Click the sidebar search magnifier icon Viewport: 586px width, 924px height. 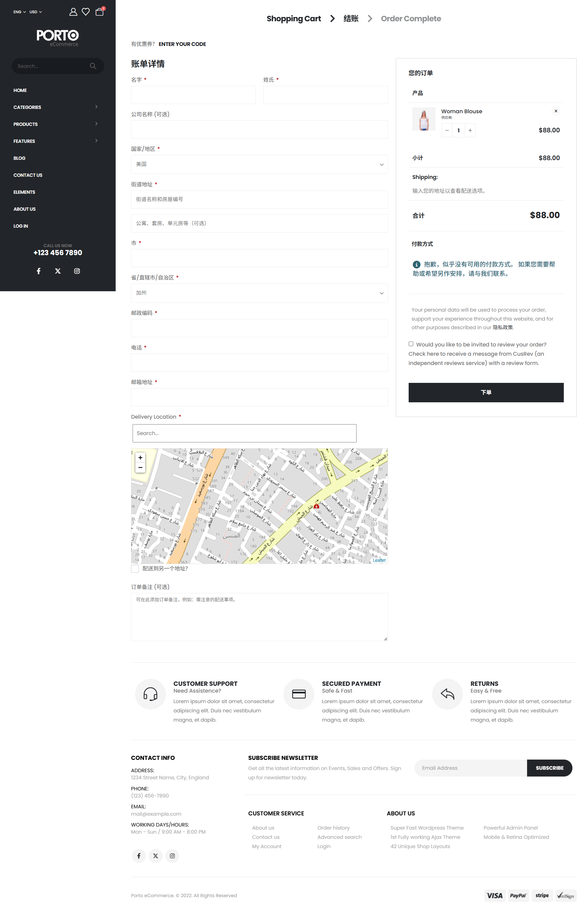click(93, 66)
